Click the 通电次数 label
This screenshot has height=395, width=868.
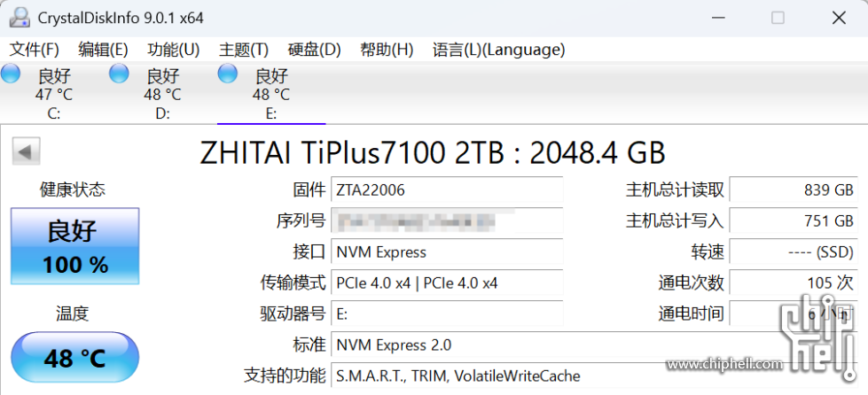(x=691, y=283)
